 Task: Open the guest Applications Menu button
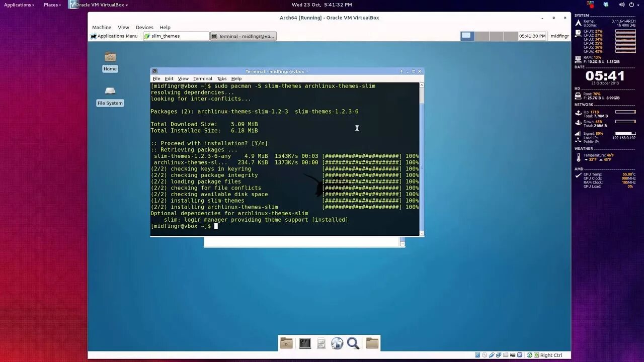pos(114,36)
